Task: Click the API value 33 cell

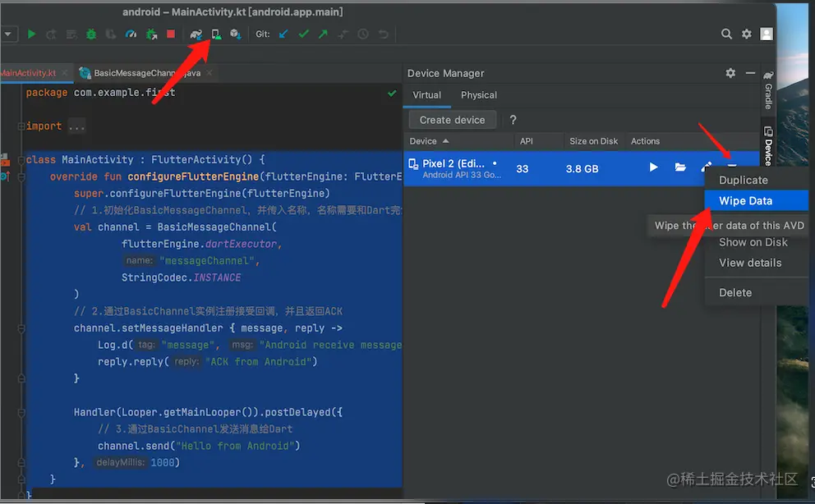Action: click(523, 169)
